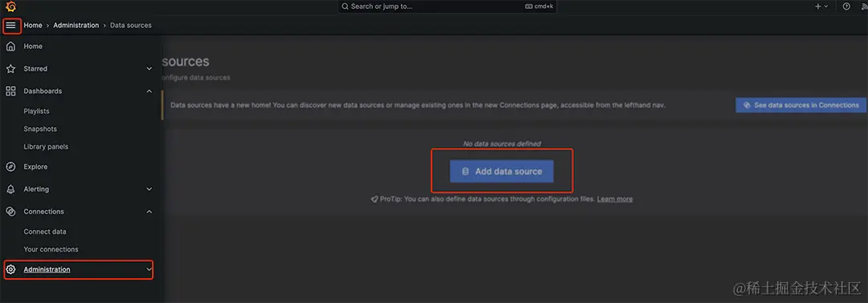Click the Explore compass icon
Image resolution: width=868 pixels, height=303 pixels.
[x=10, y=166]
